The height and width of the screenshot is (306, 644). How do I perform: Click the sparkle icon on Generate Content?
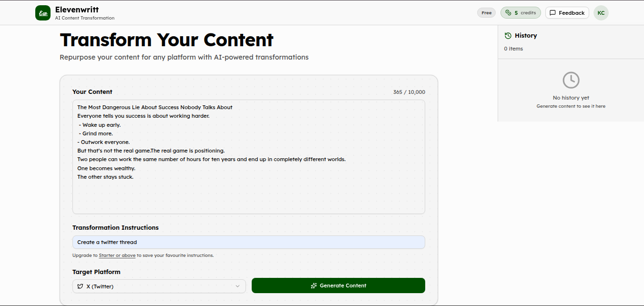click(314, 286)
